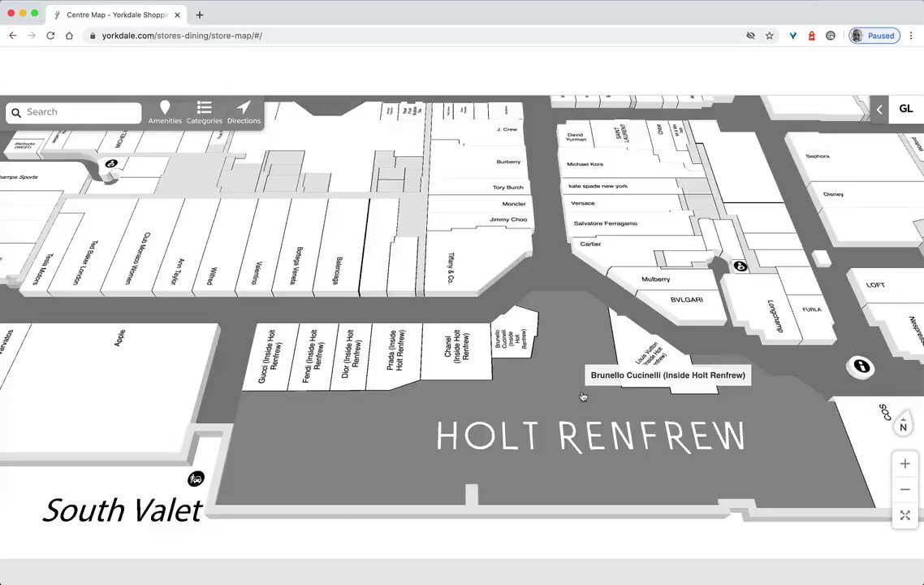Click the gray circular extension icon
The image size is (924, 585).
pos(831,36)
